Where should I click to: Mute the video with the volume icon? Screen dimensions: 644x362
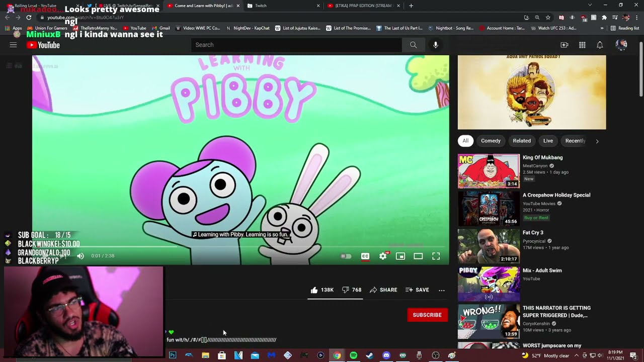(x=80, y=256)
